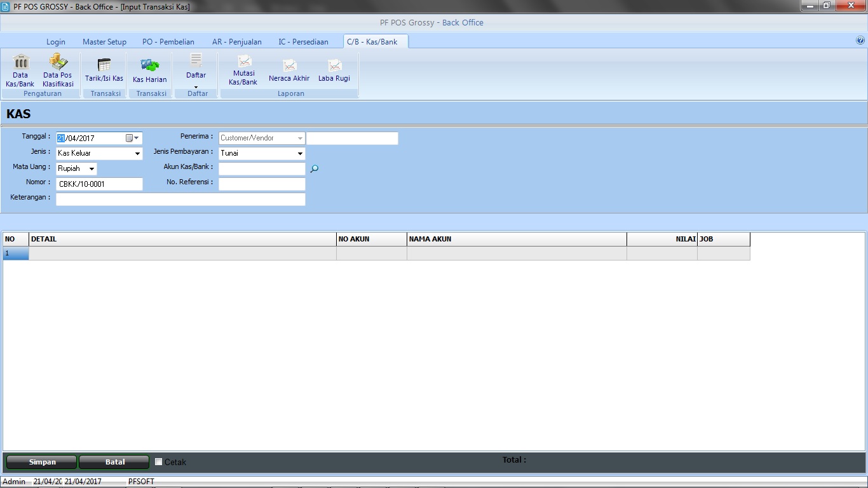Open Laba Rugi report

(x=334, y=70)
